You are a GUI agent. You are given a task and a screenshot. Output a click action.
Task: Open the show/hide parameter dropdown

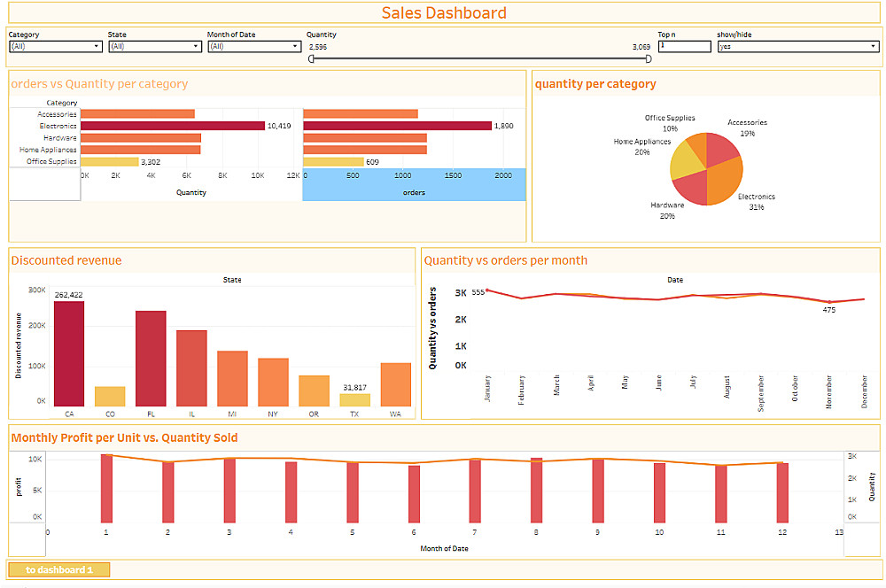[x=798, y=46]
